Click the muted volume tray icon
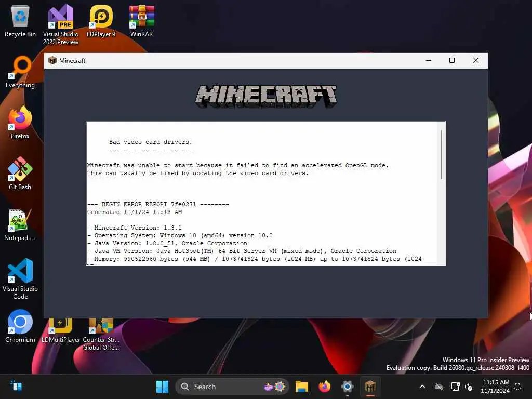The width and height of the screenshot is (532, 399). [469, 387]
